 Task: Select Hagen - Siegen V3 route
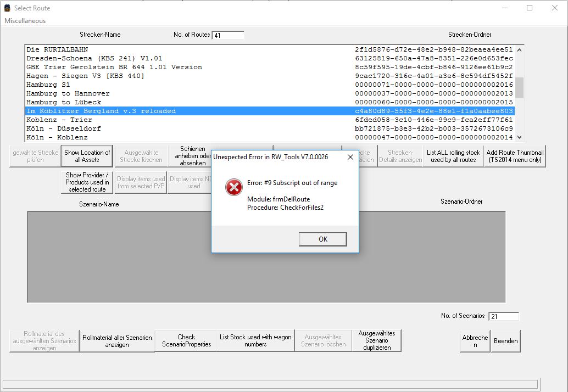(270, 76)
